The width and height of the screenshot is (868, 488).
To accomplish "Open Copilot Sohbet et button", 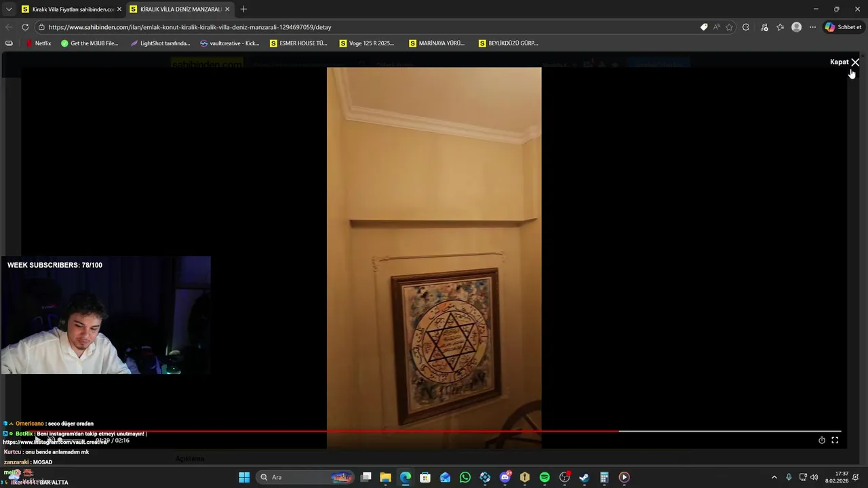I will (x=844, y=27).
